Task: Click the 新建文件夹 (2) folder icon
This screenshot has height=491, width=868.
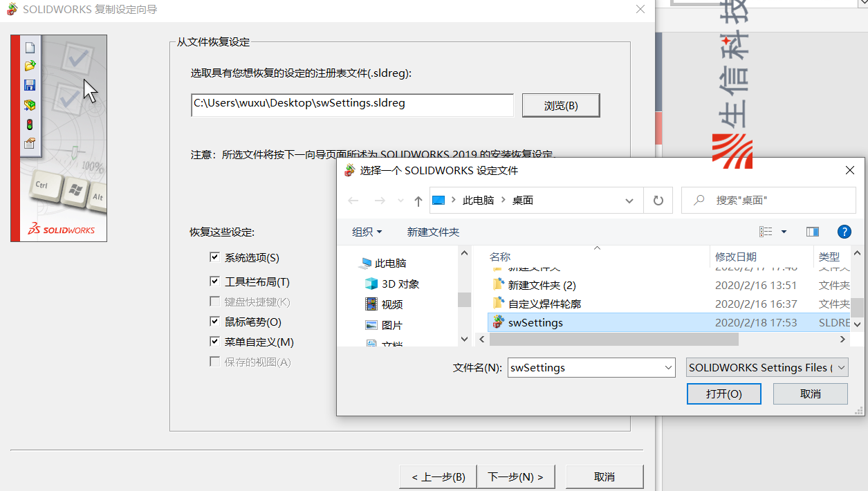Action: click(x=498, y=284)
